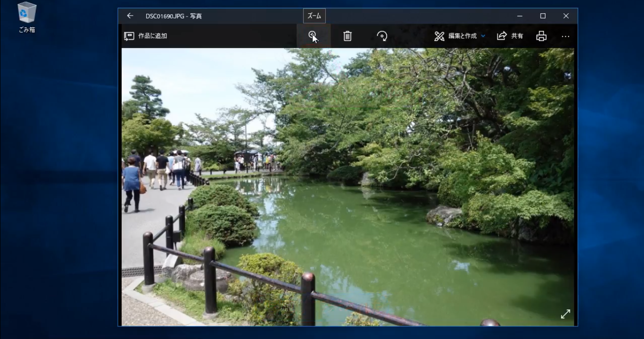This screenshot has height=339, width=644.
Task: Close the 写真 window
Action: click(x=566, y=16)
